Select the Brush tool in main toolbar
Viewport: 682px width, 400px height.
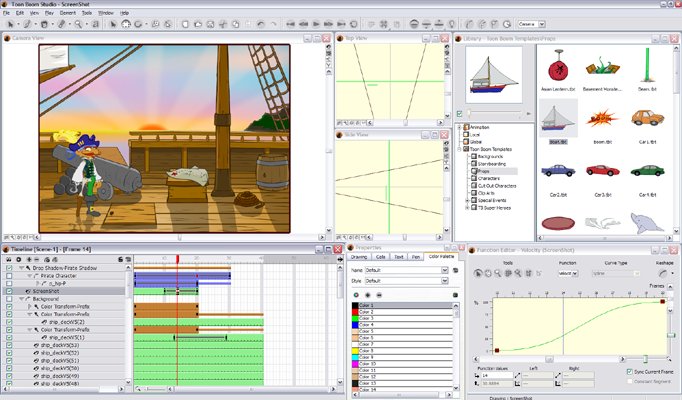click(x=27, y=24)
